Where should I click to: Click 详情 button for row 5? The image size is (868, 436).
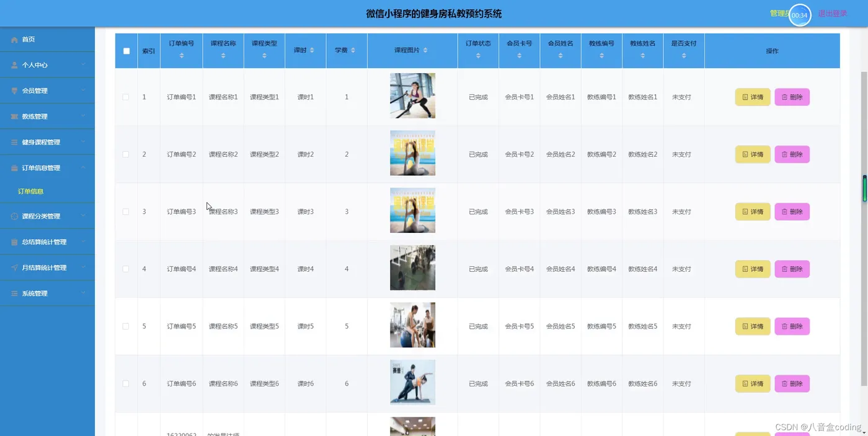coord(753,326)
